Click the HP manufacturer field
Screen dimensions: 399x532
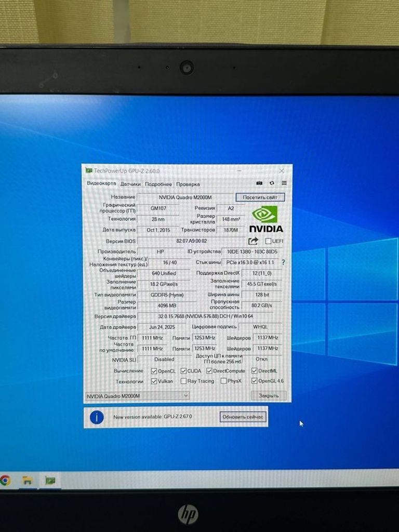point(161,252)
